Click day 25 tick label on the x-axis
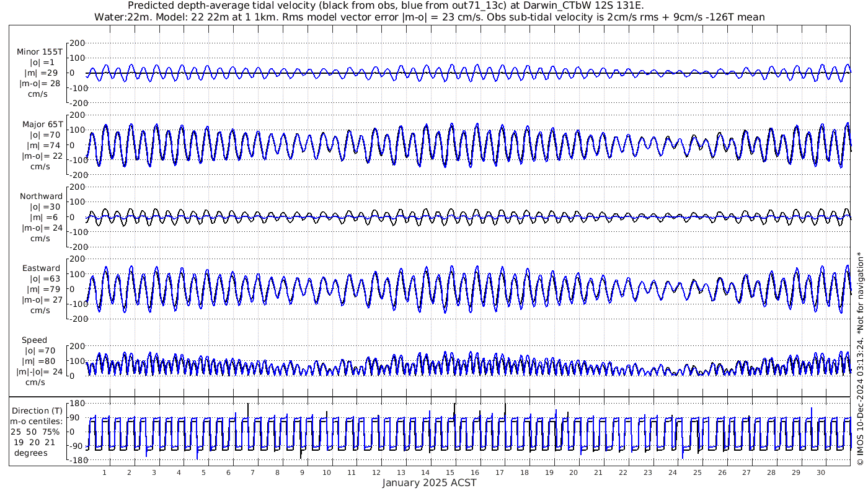 697,472
